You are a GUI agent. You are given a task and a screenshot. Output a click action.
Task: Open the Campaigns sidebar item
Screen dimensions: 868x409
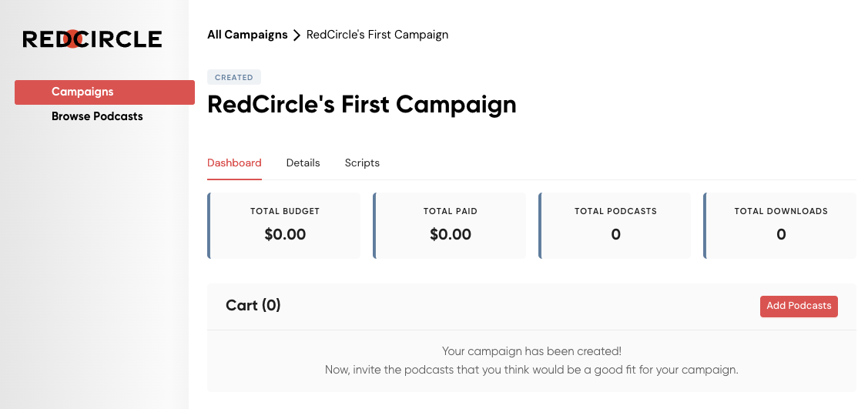coord(105,92)
